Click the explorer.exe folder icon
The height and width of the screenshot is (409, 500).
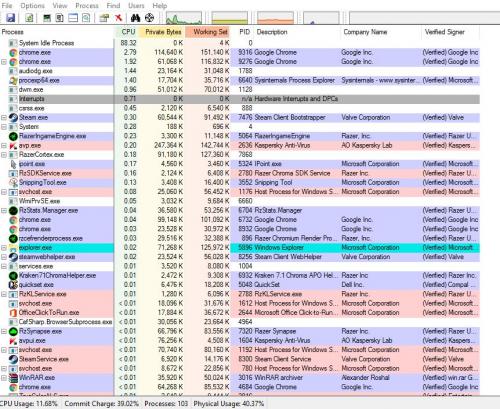(x=13, y=248)
